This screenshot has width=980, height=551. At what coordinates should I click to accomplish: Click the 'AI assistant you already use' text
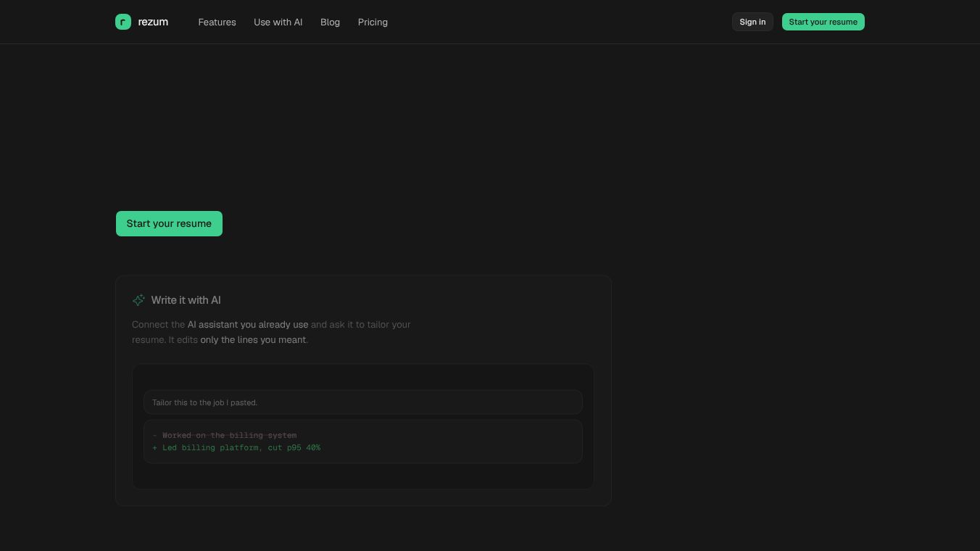tap(248, 325)
